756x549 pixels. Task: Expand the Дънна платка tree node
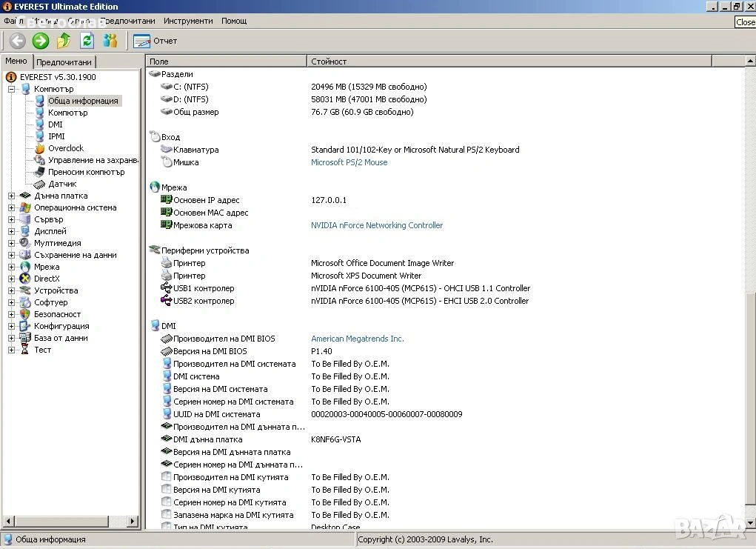point(12,196)
